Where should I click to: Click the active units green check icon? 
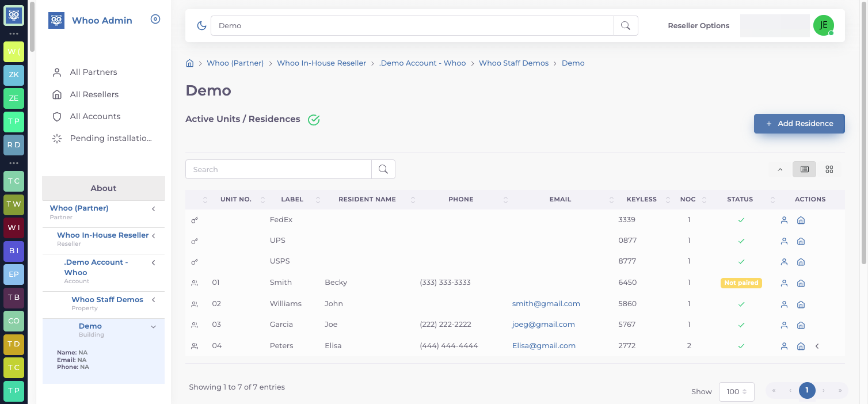tap(314, 120)
